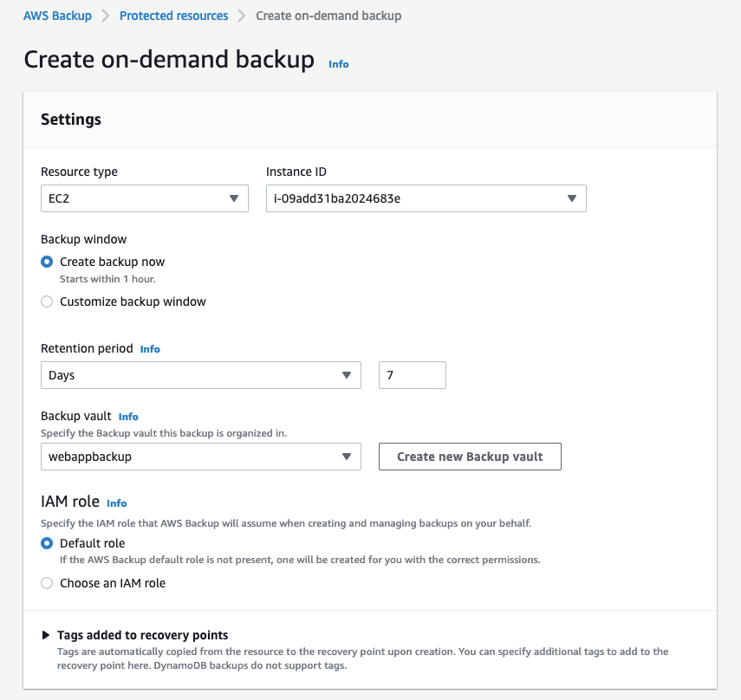Pick Choose an IAM role
Viewport: 741px width, 700px height.
(x=48, y=582)
